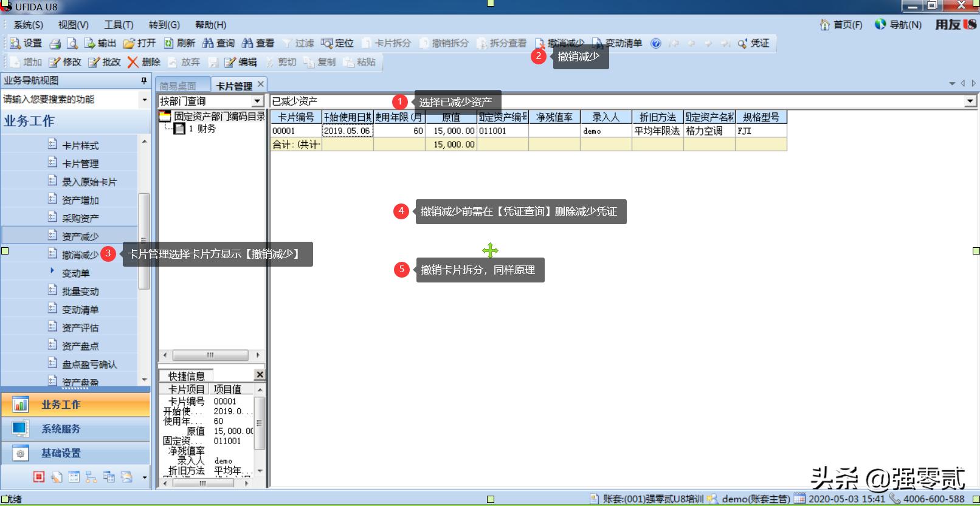Open the 系统(S) menu
Screen dimensions: 980x506
click(29, 25)
